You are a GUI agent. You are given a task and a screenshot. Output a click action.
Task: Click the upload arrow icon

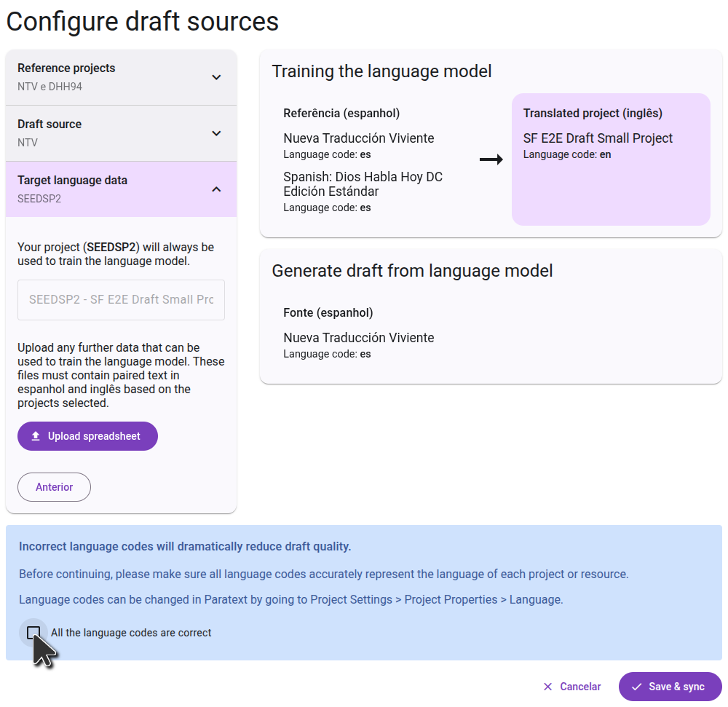[x=36, y=436]
